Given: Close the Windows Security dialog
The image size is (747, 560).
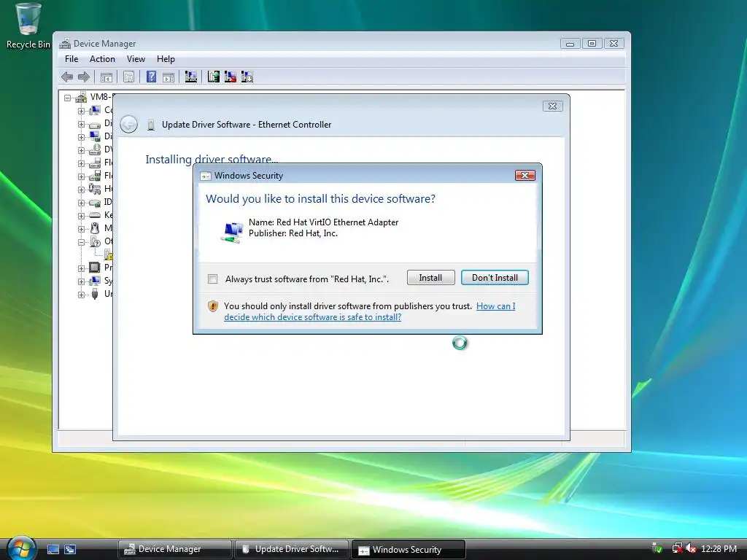Looking at the screenshot, I should tap(525, 175).
